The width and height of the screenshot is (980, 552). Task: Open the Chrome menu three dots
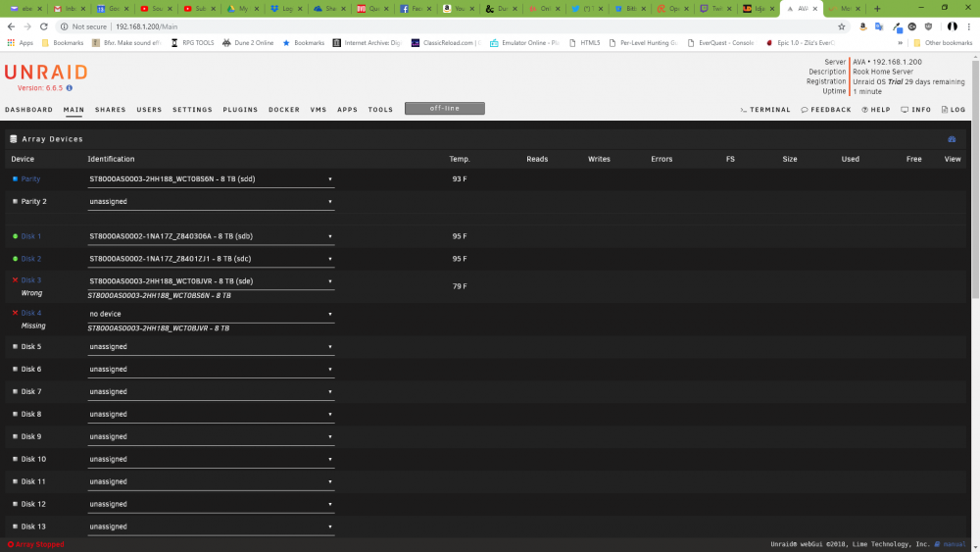(x=969, y=26)
